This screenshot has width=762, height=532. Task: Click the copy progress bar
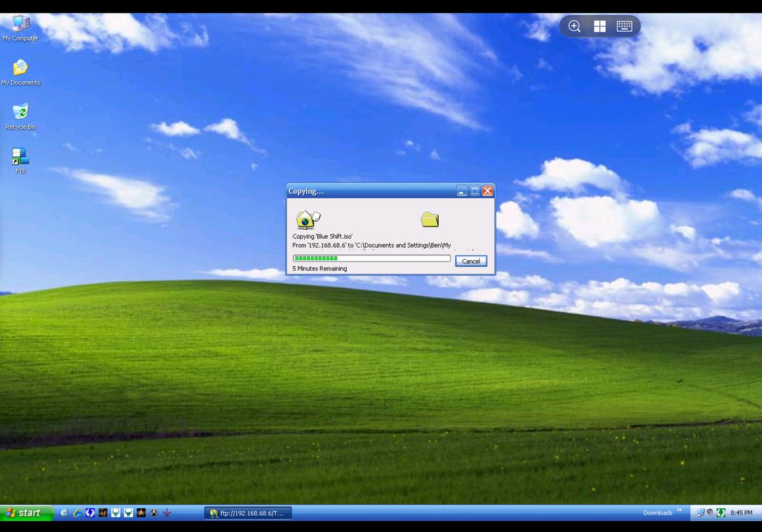(371, 258)
